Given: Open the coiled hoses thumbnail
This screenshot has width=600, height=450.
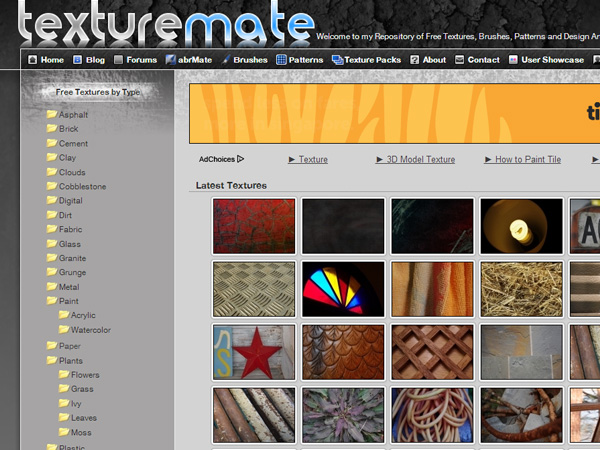Looking at the screenshot, I should coord(432,415).
